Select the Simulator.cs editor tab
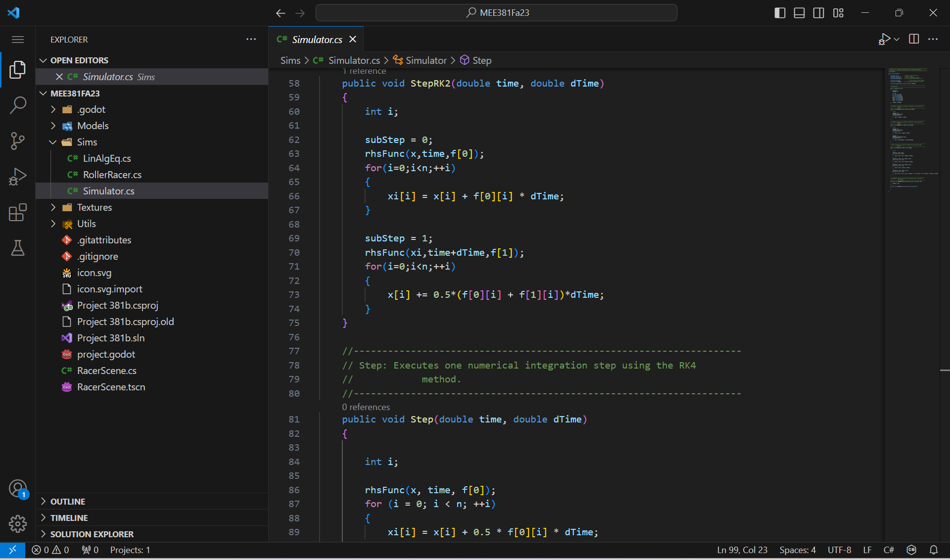Screen dimensions: 950x560 coord(317,40)
